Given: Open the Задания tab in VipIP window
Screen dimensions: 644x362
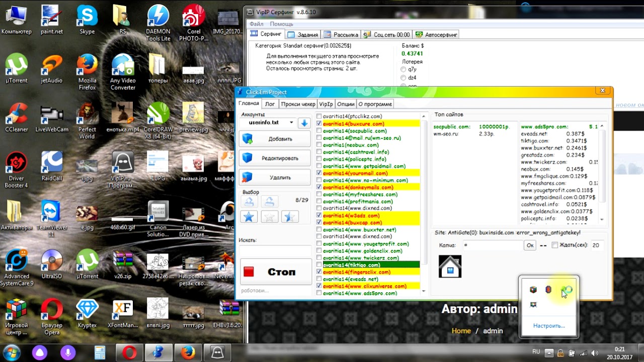Looking at the screenshot, I should (303, 35).
